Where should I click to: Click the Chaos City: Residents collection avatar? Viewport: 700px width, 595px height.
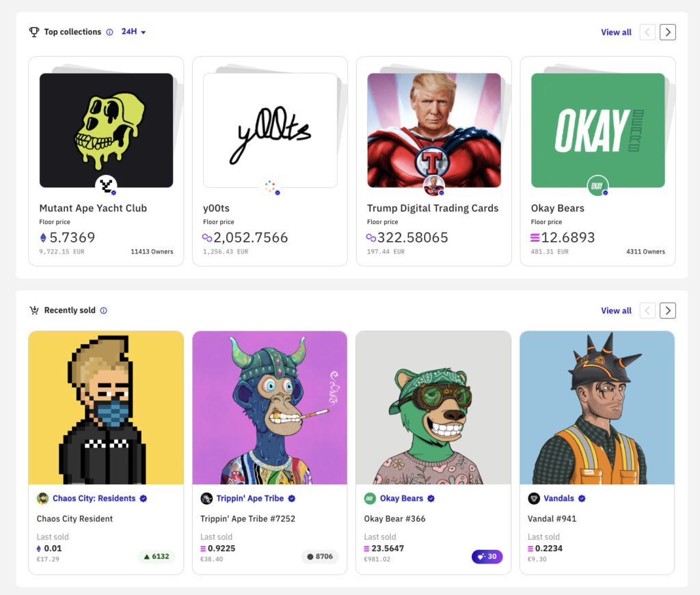click(42, 499)
